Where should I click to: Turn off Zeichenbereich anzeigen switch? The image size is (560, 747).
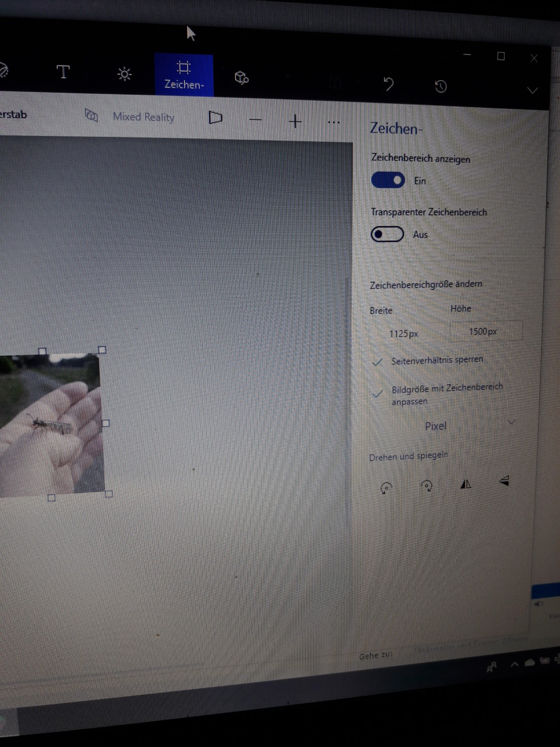tap(388, 180)
